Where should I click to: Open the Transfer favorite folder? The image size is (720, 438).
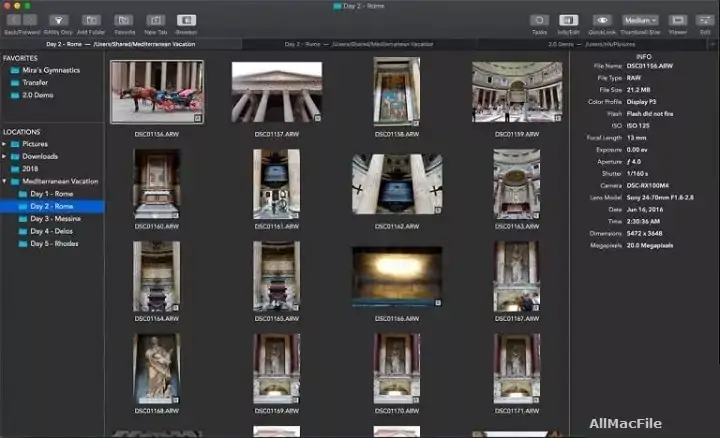(35, 83)
